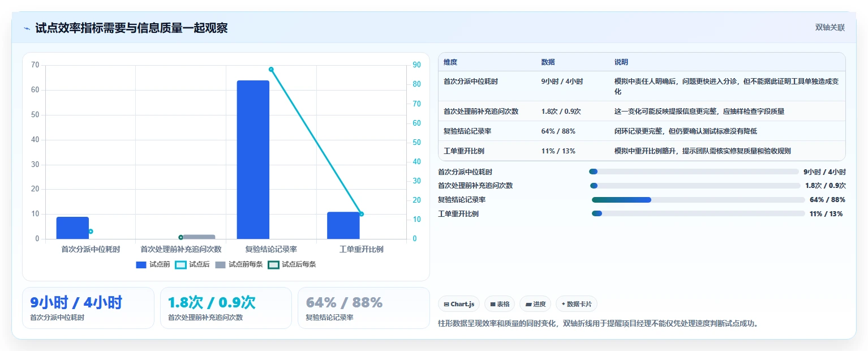The height and width of the screenshot is (351, 868).
Task: Click the 首次处理前补充追问次数 progress bar
Action: click(x=695, y=186)
